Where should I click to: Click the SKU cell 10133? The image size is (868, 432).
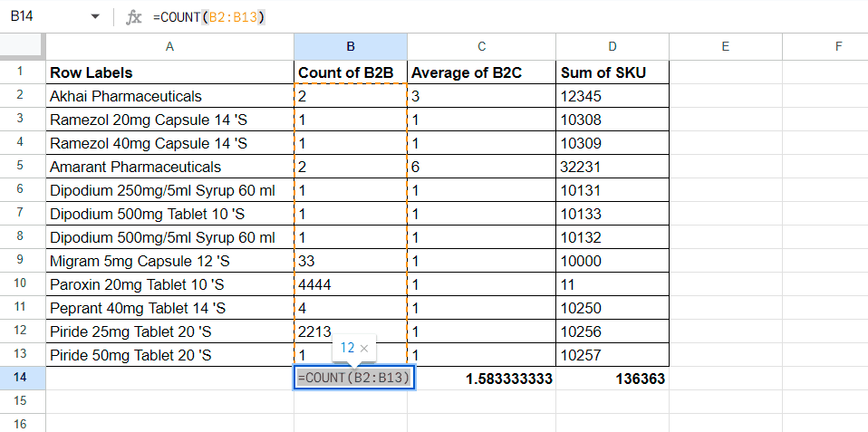point(612,214)
